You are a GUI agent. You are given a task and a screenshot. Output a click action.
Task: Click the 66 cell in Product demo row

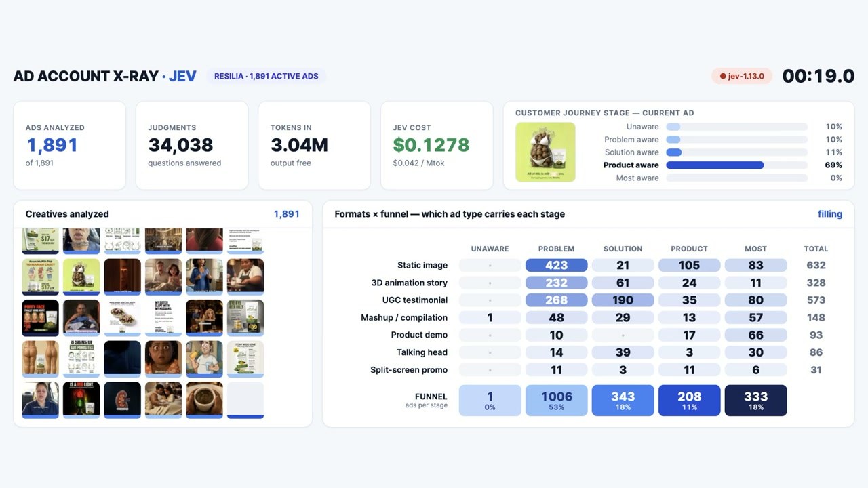click(x=755, y=335)
